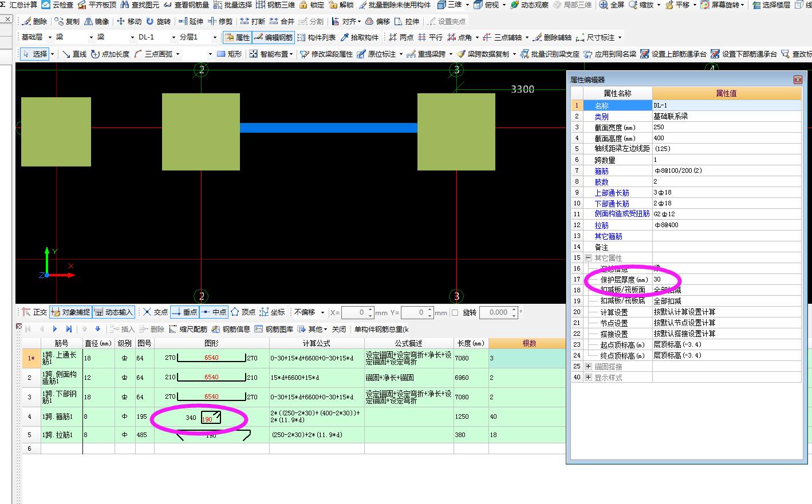The height and width of the screenshot is (504, 812).
Task: Select the 复制 copy tool
Action: 68,21
